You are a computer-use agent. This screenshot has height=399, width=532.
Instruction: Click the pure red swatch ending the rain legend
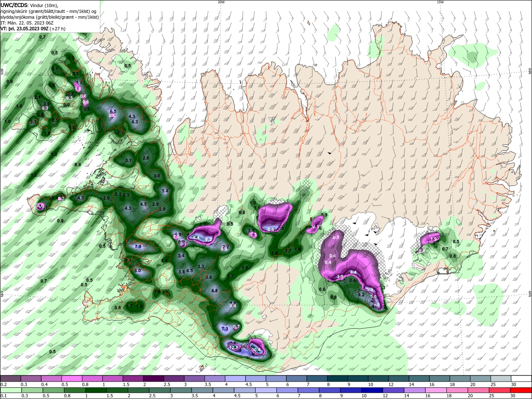click(x=521, y=390)
